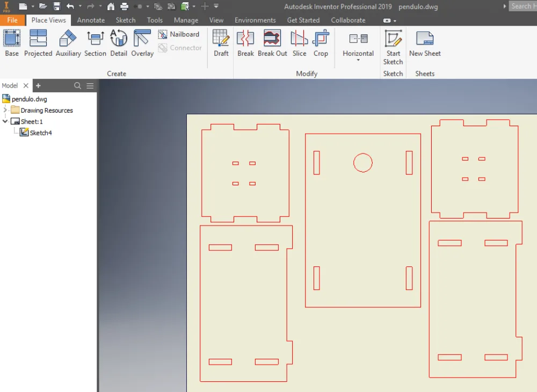
Task: Click the Open folder icon
Action: [43, 6]
